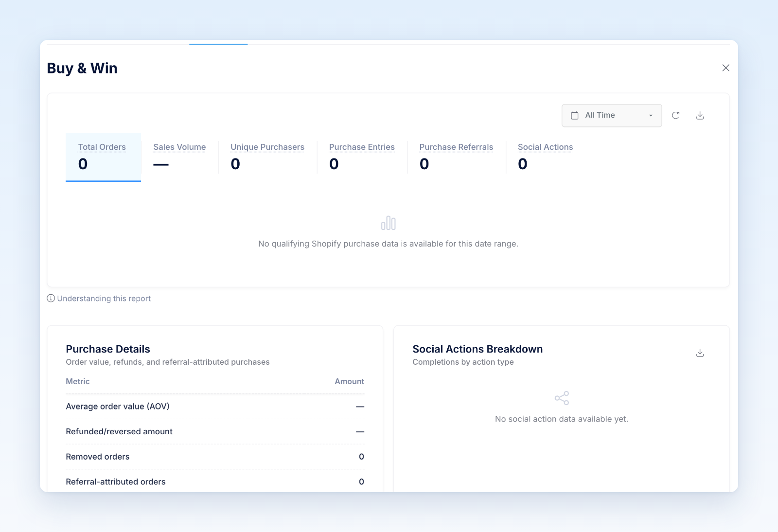778x532 pixels.
Task: Switch to the Unique Purchasers metric
Action: coord(267,157)
